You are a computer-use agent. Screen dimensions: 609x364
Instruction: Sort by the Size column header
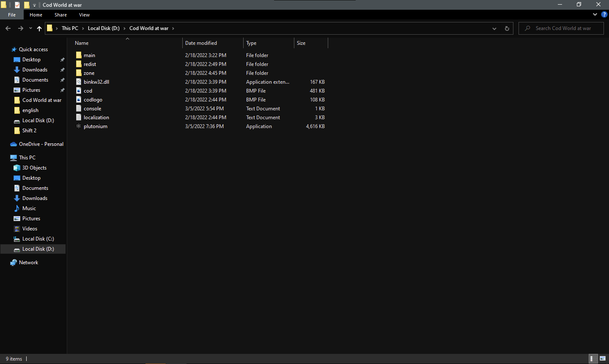point(311,43)
